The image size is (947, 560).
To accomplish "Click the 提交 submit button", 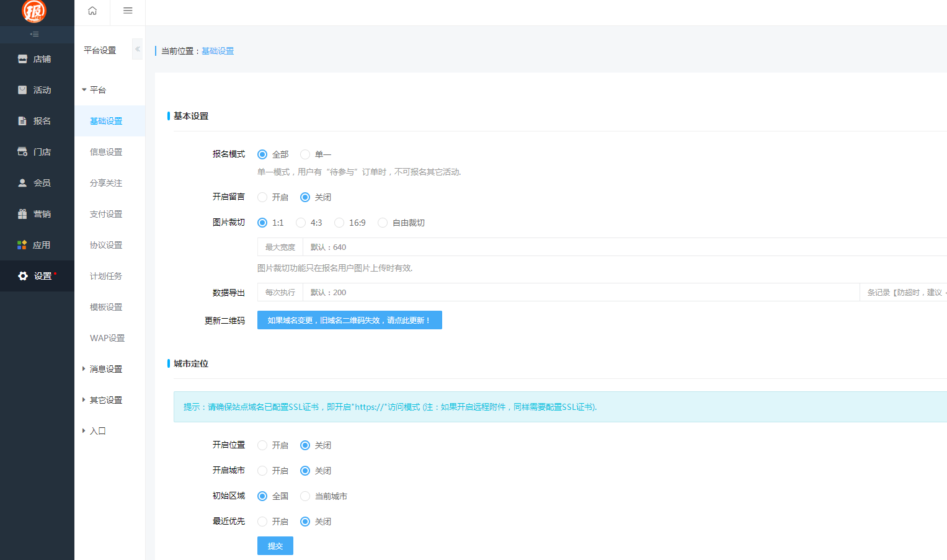I will pyautogui.click(x=275, y=546).
